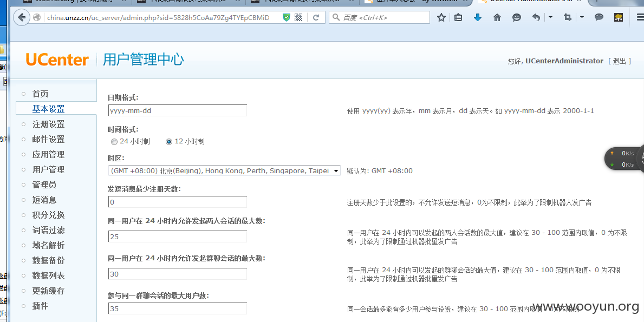
Task: Click the QR code icon in address bar
Action: (298, 17)
